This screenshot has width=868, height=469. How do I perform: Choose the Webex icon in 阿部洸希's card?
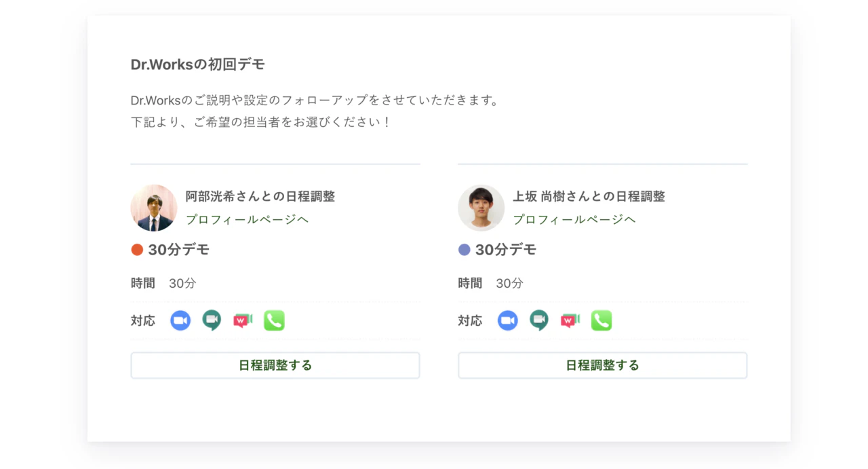click(x=243, y=320)
